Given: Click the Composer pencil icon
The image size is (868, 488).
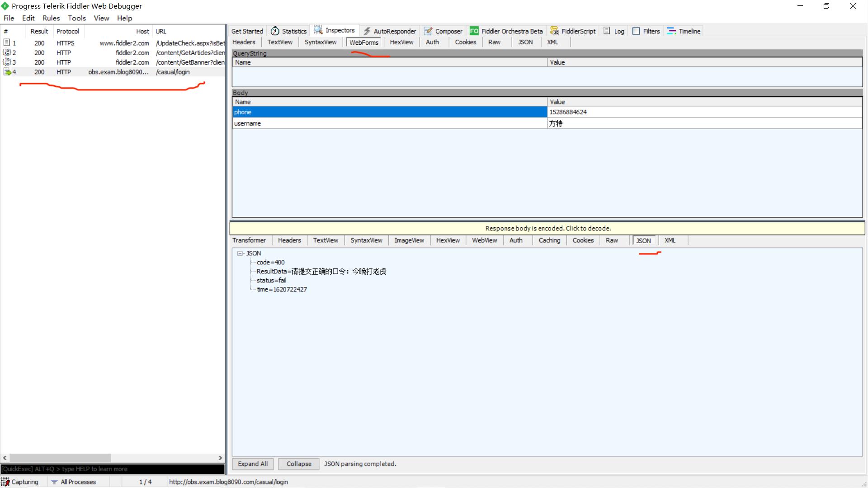Looking at the screenshot, I should tap(428, 31).
